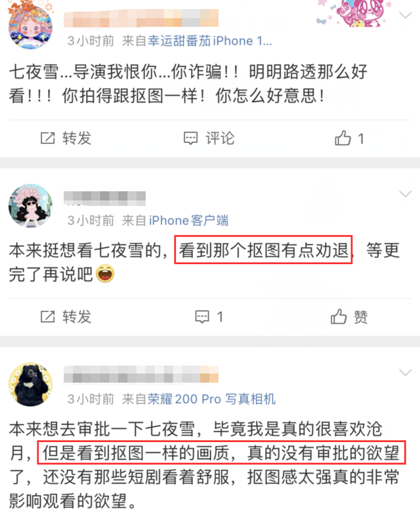Like the first post with the thumbs-up icon
Viewport: 420px width, 515px height.
pyautogui.click(x=343, y=138)
